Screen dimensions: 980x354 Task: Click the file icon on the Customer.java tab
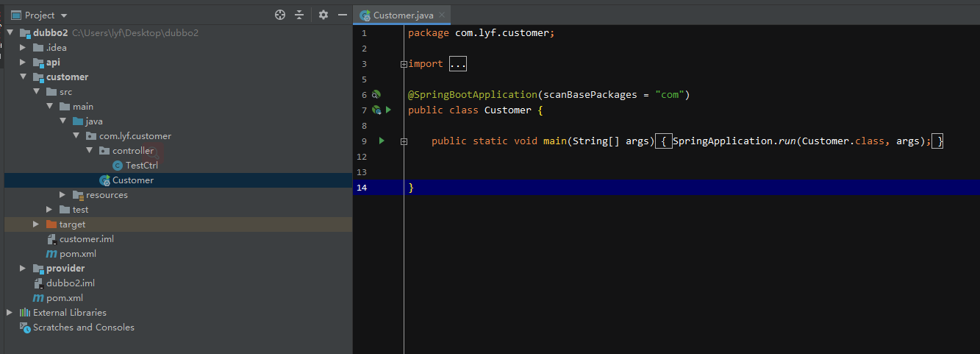(x=365, y=15)
